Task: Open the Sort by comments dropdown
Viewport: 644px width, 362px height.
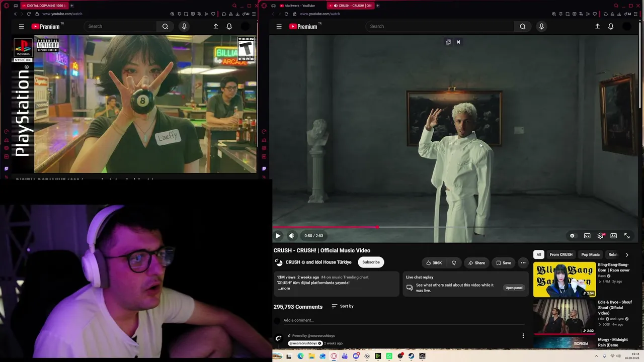Action: [343, 306]
